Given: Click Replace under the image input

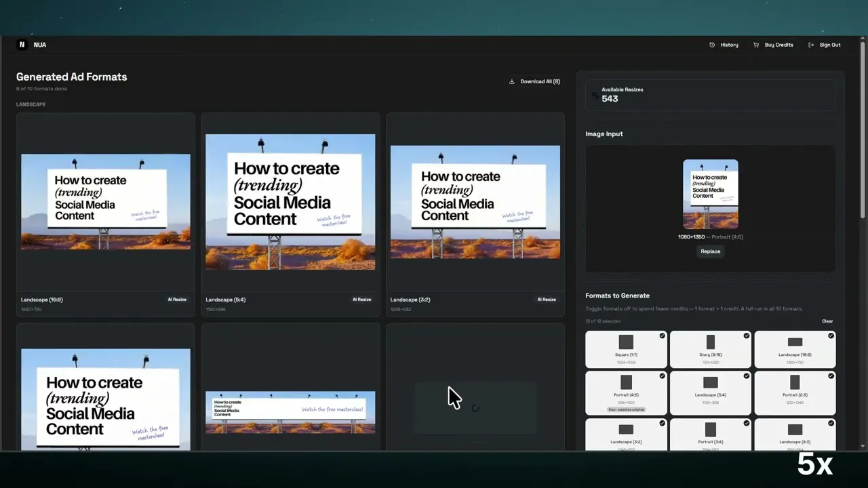Looking at the screenshot, I should [x=711, y=251].
